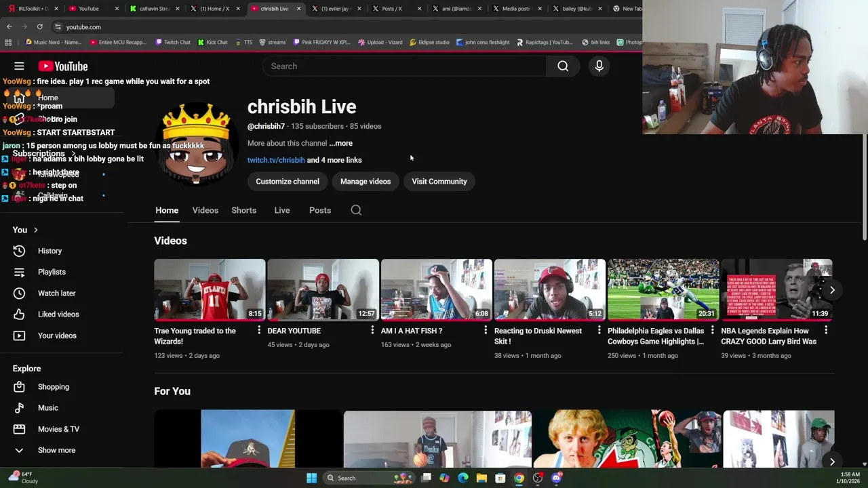Open Upload - Vizard bookmark

click(x=380, y=42)
